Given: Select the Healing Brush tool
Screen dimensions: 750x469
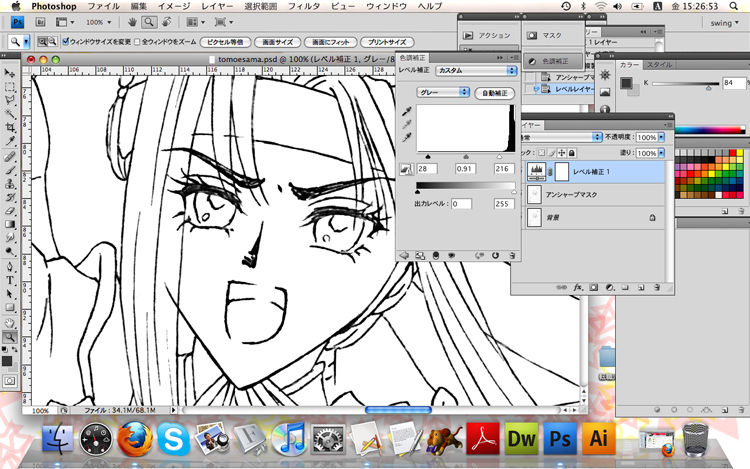Looking at the screenshot, I should pos(10,157).
